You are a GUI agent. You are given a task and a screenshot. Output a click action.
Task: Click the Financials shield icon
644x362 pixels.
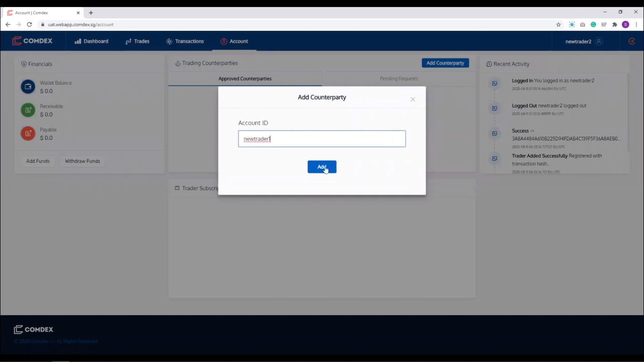click(x=24, y=64)
